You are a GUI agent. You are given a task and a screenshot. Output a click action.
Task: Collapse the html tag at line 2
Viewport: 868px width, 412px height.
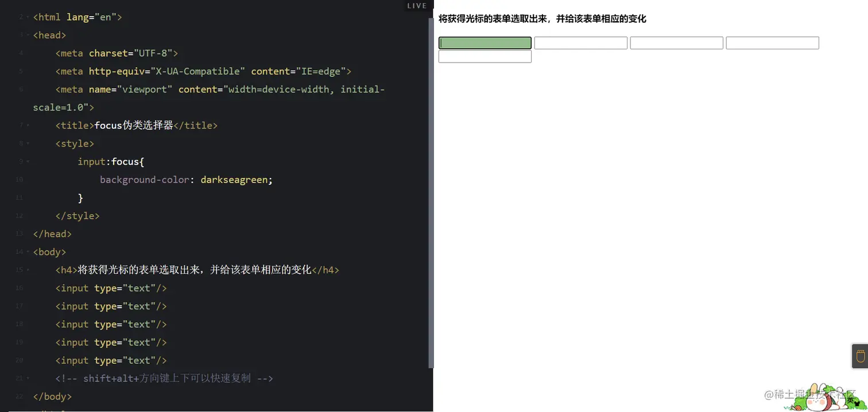coord(28,17)
